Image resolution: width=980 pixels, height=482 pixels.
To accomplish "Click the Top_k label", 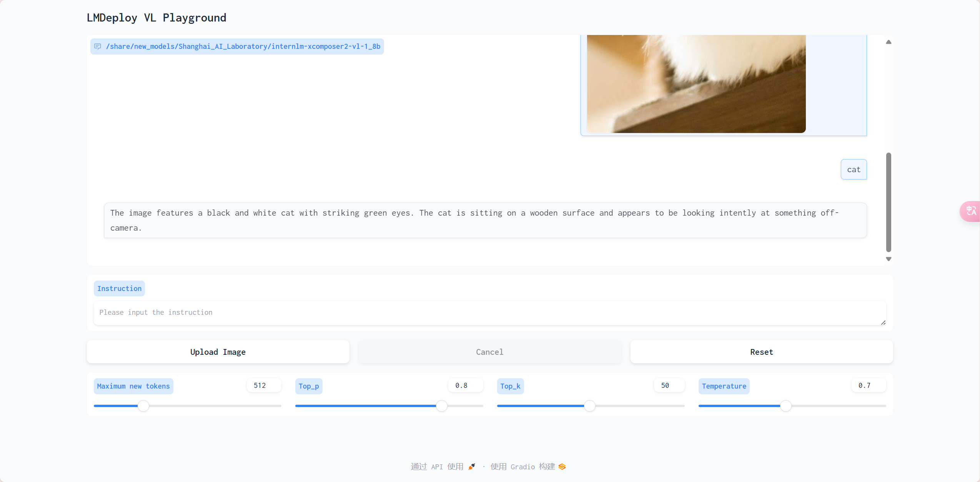I will tap(510, 386).
